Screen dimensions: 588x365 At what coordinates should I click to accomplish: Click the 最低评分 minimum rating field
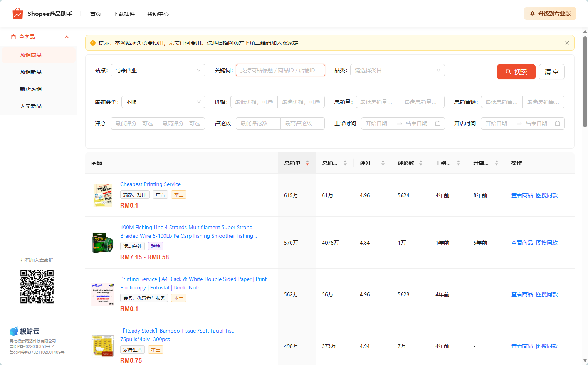(134, 123)
